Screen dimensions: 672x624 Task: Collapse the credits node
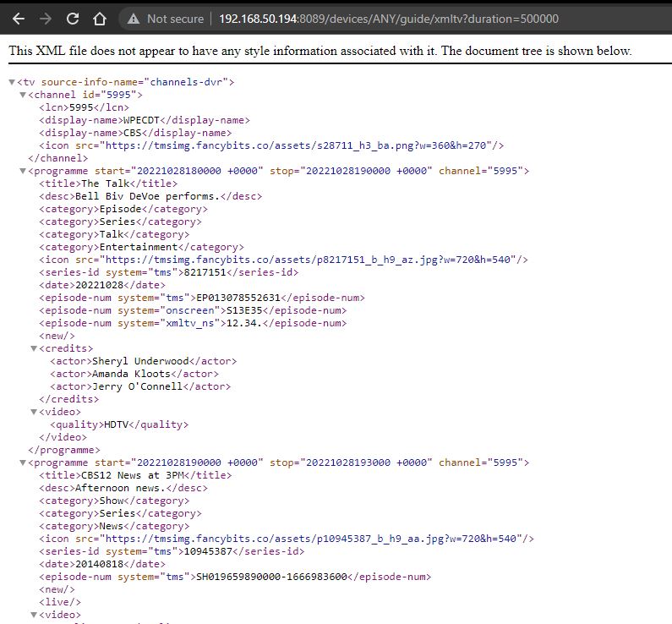click(34, 348)
